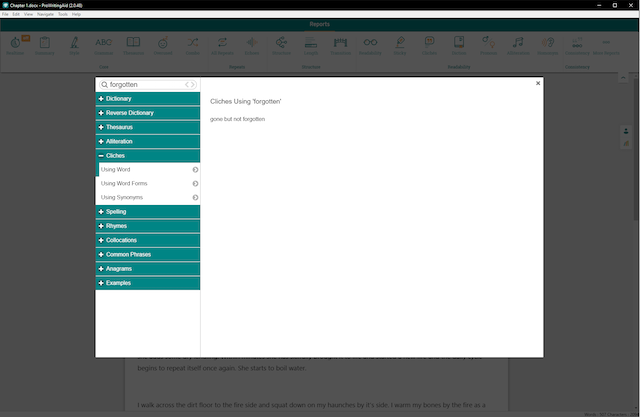Run the Echoes report
Image resolution: width=640 pixels, height=417 pixels.
click(x=252, y=45)
